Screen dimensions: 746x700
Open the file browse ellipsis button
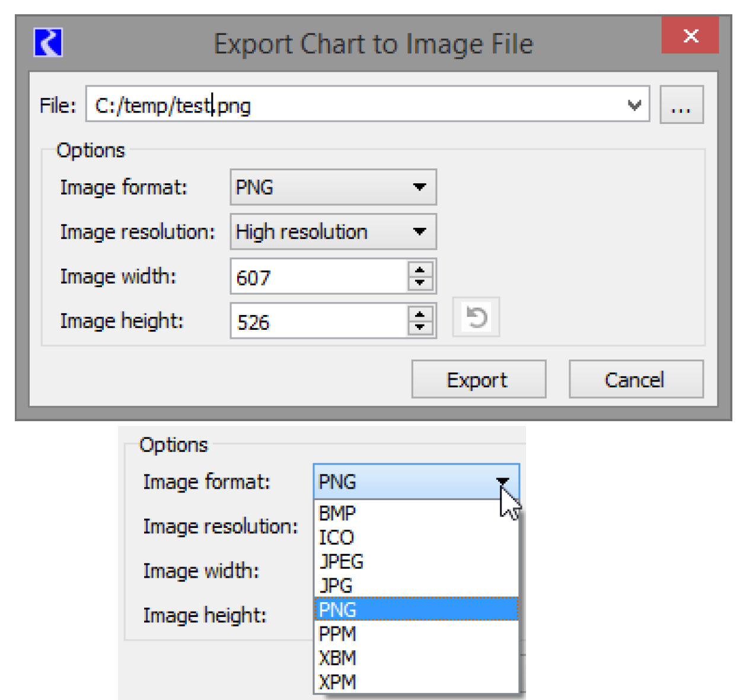(681, 105)
